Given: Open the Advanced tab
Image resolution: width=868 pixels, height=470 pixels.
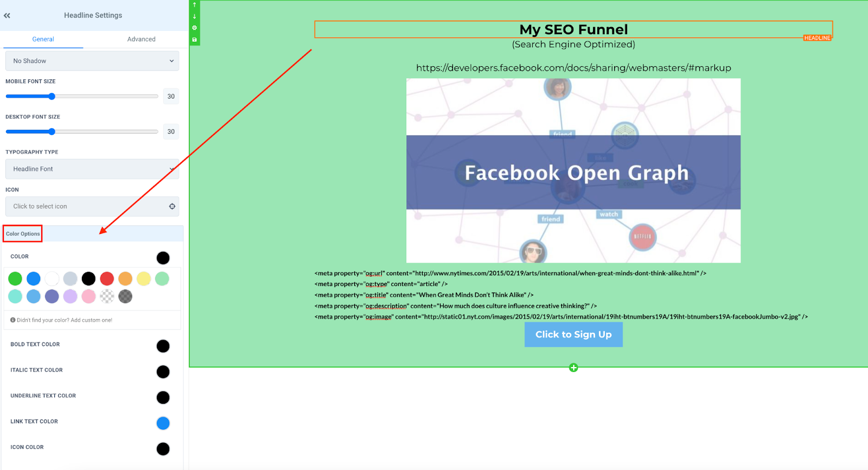Looking at the screenshot, I should tap(141, 39).
